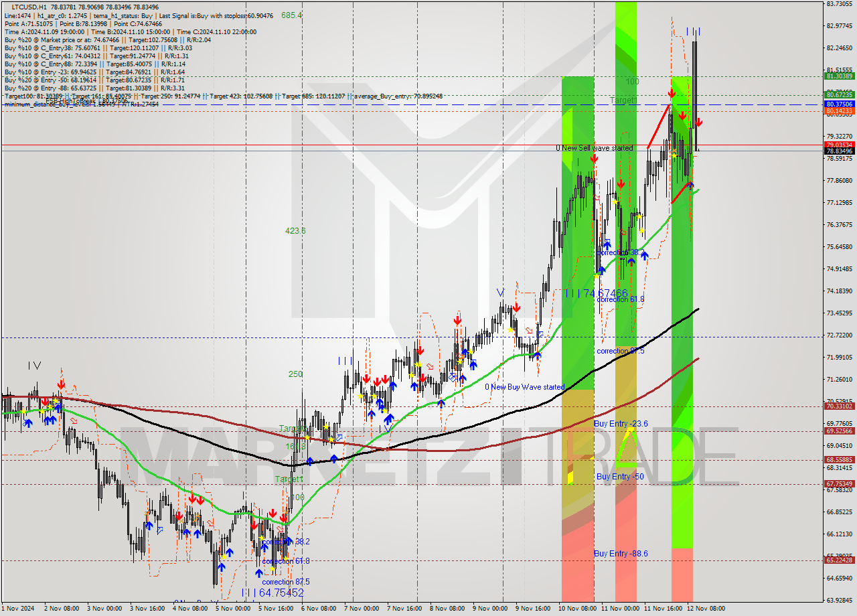Click the green 685.4 Fibonacci label
Image resolution: width=857 pixels, height=616 pixels.
291,15
